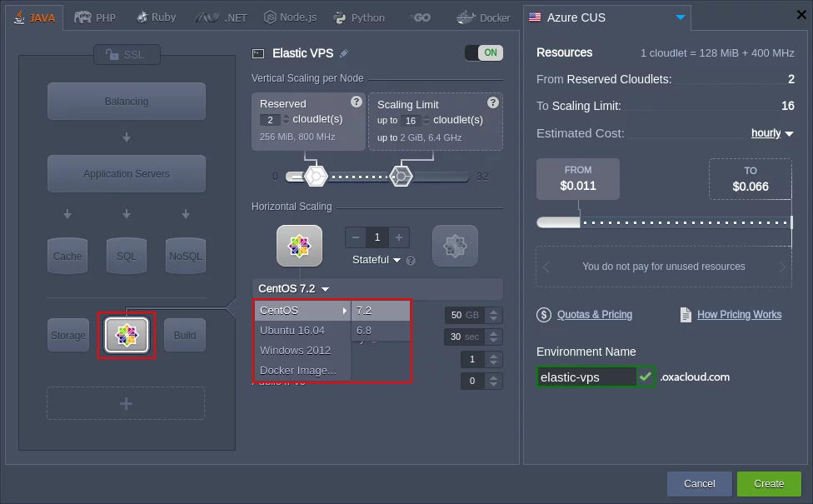Screen dimensions: 813x504
Task: Open the Node.js tab
Action: pyautogui.click(x=291, y=17)
